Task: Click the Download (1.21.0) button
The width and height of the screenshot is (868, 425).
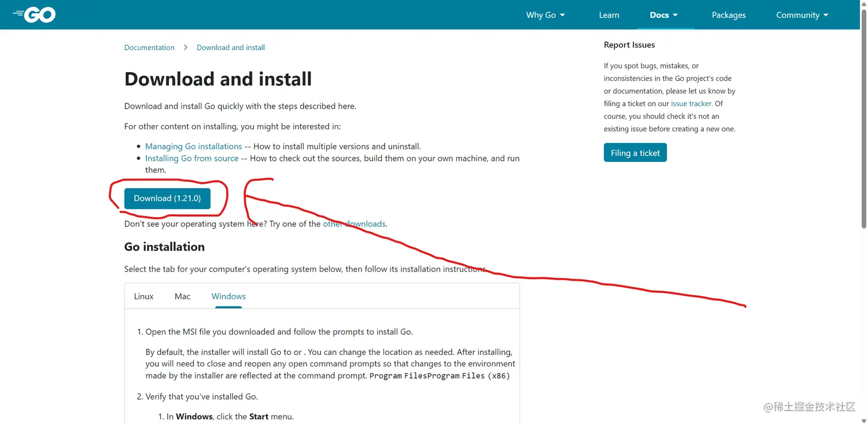Action: pyautogui.click(x=167, y=198)
